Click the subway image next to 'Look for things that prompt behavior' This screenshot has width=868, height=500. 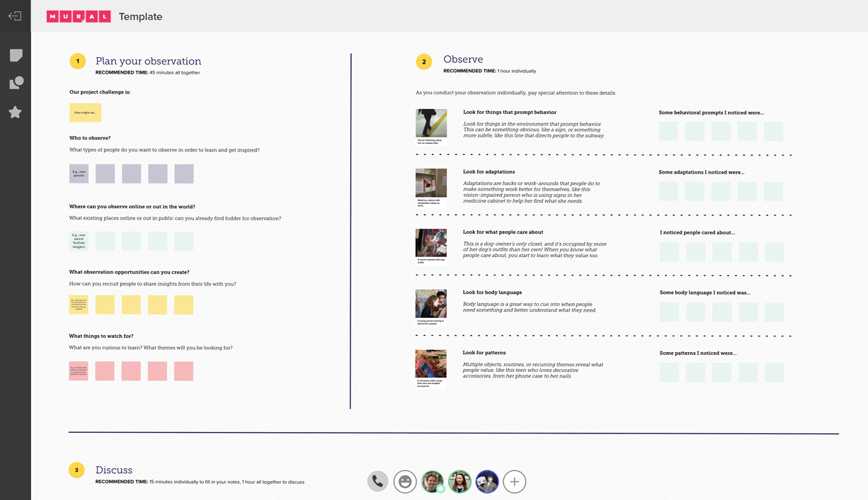tap(431, 125)
